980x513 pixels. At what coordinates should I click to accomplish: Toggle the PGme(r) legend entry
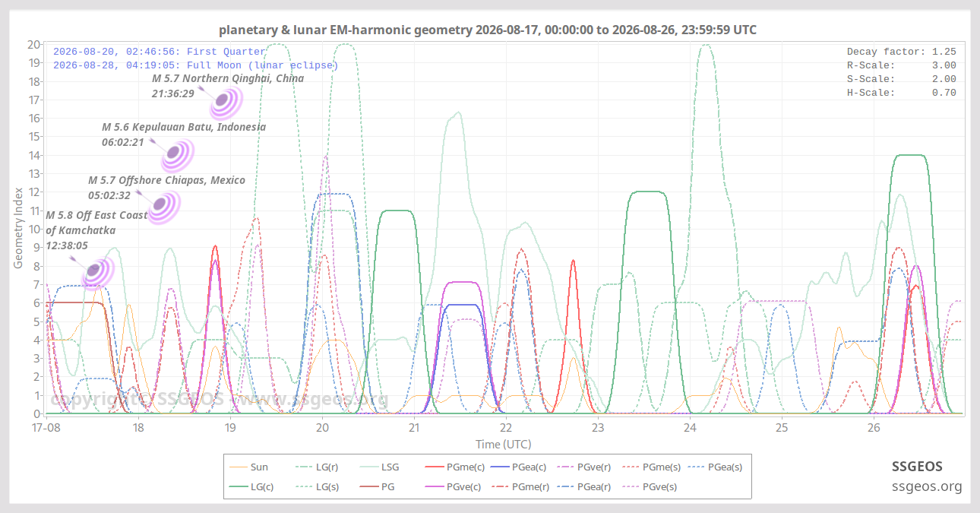click(520, 486)
